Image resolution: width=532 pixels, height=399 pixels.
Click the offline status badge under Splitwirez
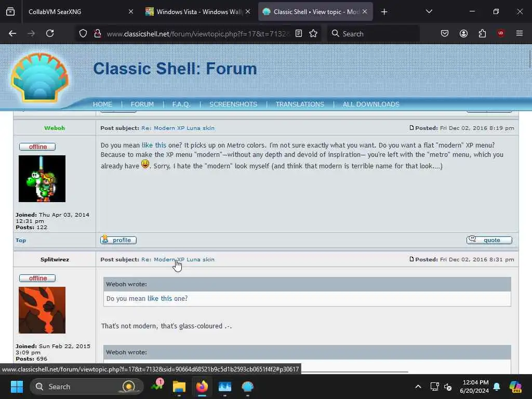37,278
